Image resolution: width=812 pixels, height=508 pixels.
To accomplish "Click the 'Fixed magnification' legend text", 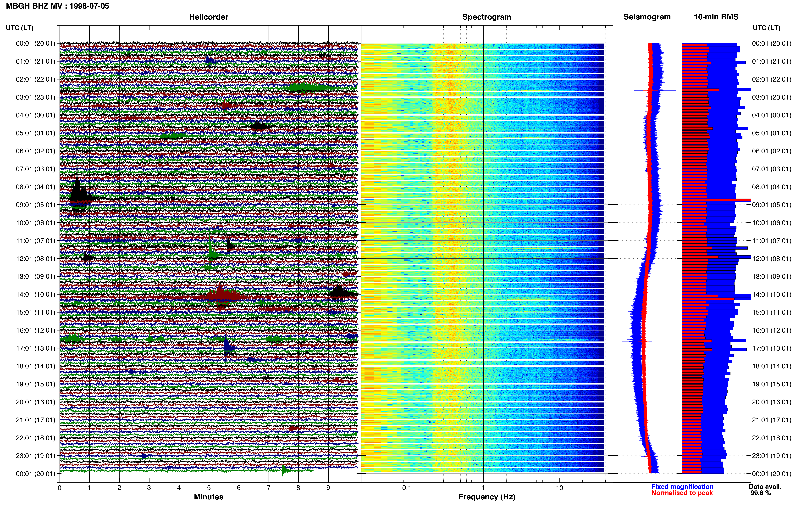I will 682,486.
